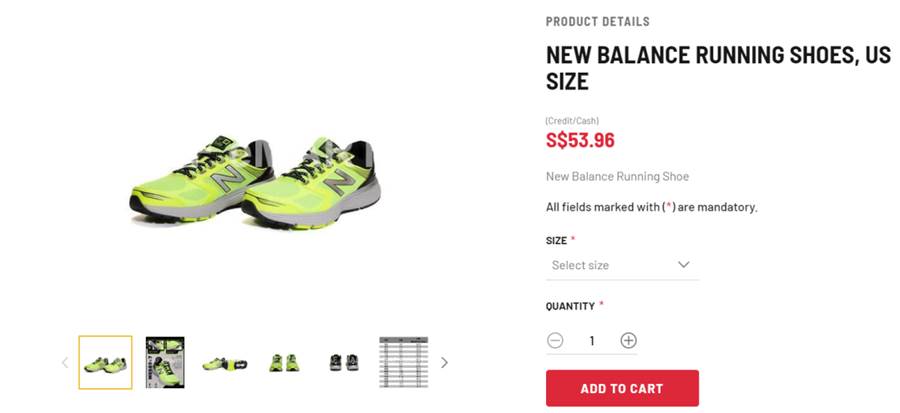Image resolution: width=900 pixels, height=413 pixels.
Task: Decrease quantity with the minus icon
Action: click(555, 341)
